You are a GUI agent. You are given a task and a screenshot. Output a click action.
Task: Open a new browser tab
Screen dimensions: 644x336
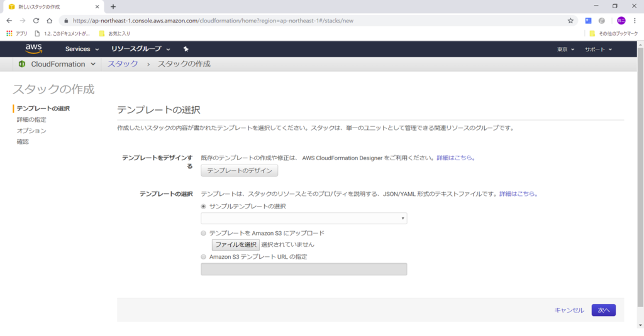[113, 6]
